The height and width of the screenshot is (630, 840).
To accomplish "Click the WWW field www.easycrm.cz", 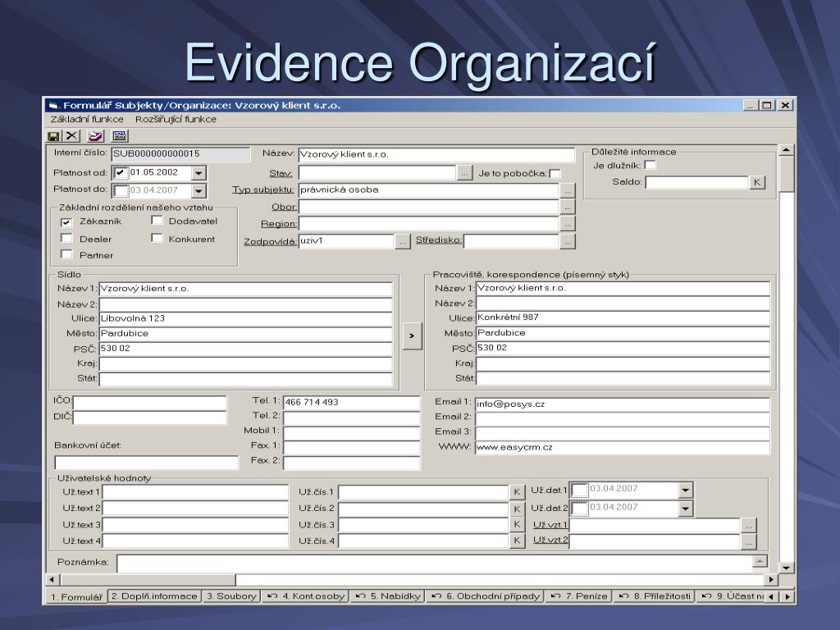I will pyautogui.click(x=623, y=448).
